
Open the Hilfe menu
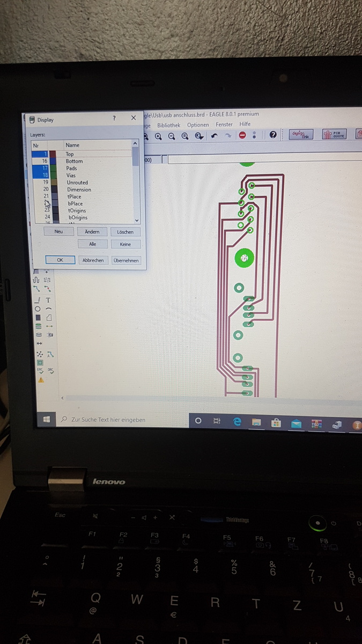point(245,124)
